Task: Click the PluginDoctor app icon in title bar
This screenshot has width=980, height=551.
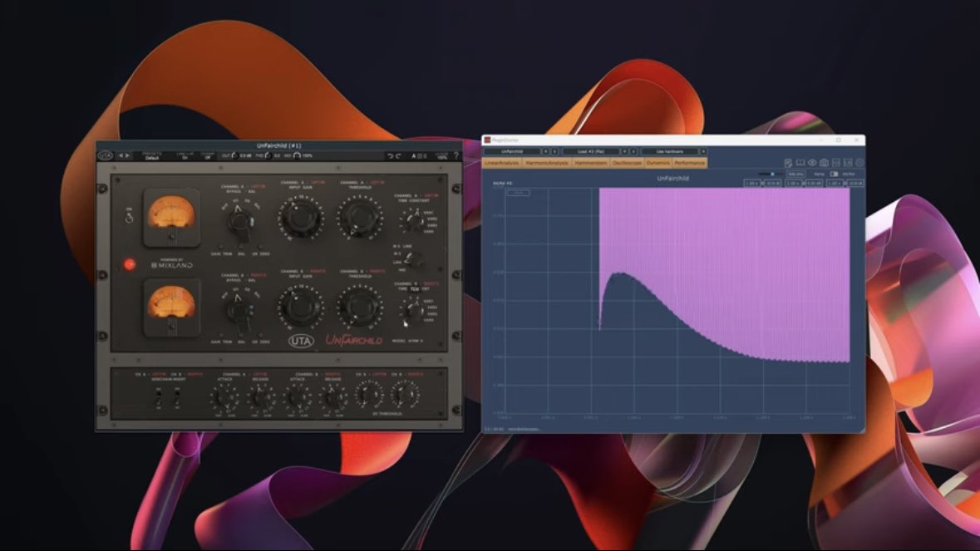Action: click(487, 140)
